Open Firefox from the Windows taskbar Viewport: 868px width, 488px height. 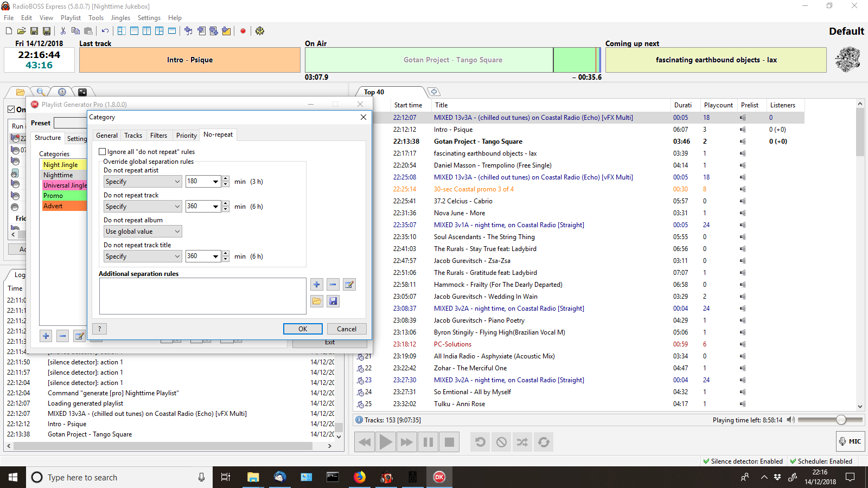(359, 477)
